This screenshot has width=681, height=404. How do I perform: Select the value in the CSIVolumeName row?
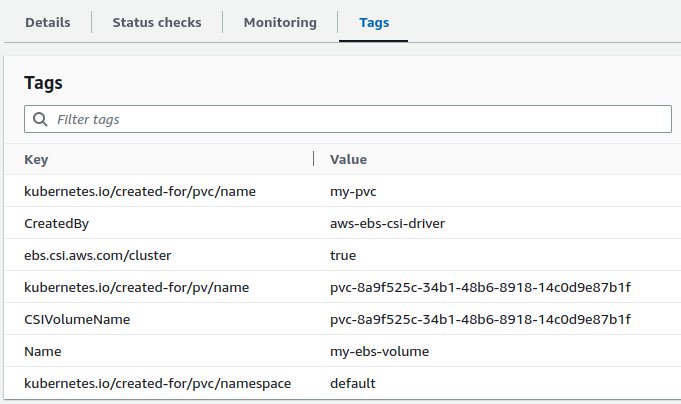(x=480, y=319)
